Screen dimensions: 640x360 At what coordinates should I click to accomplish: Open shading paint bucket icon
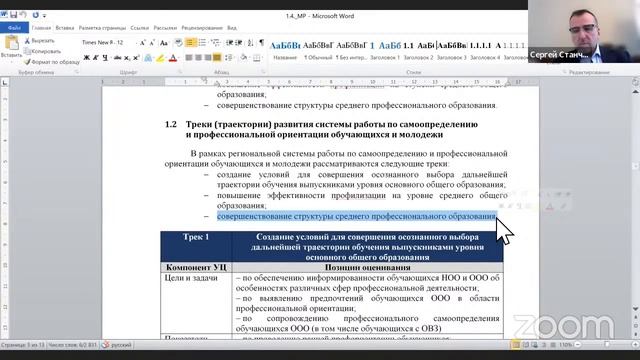[x=244, y=58]
